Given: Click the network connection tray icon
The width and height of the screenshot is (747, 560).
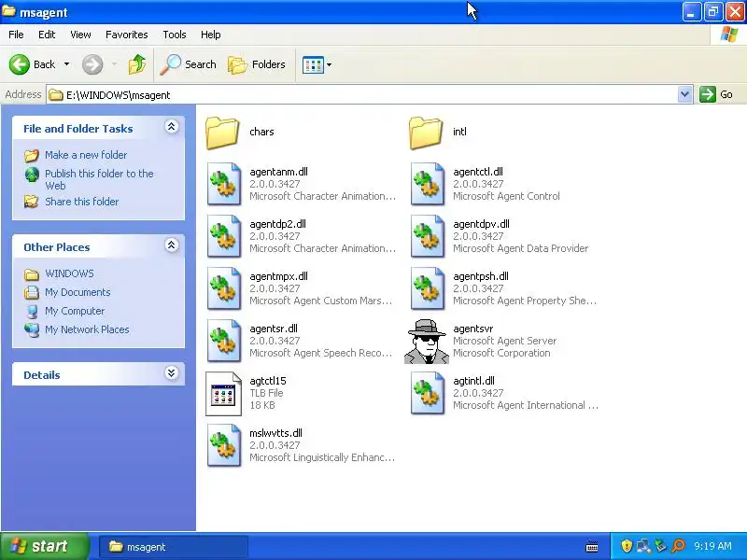Looking at the screenshot, I should 643,546.
